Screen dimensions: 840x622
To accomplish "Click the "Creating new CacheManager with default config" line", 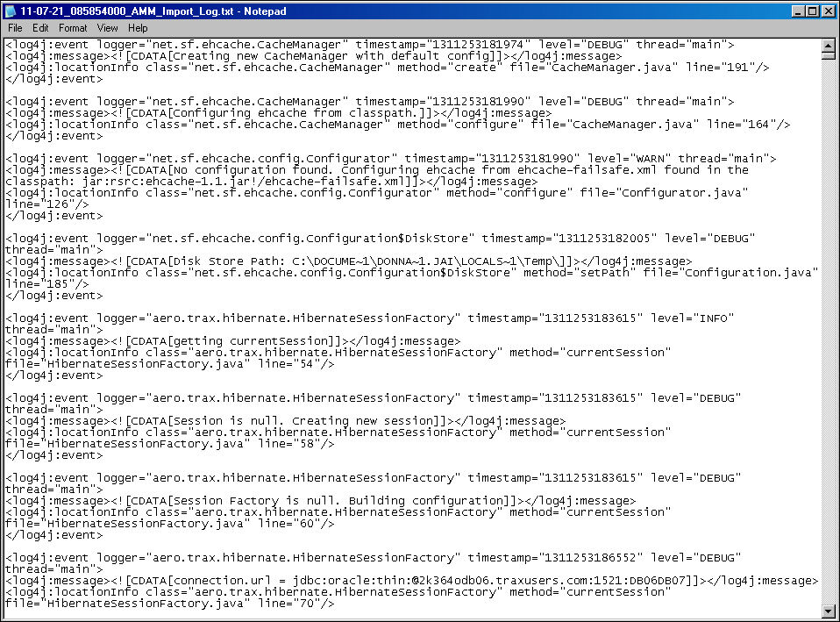I will point(313,56).
